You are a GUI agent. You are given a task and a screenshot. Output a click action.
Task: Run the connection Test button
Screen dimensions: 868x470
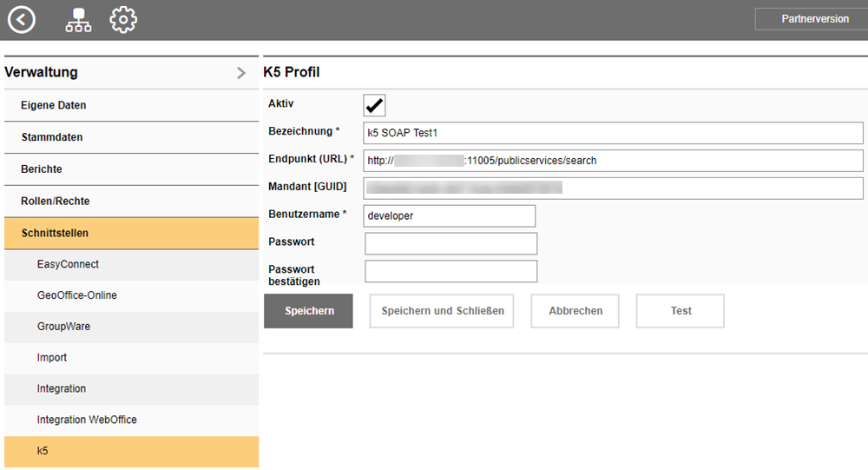[681, 311]
